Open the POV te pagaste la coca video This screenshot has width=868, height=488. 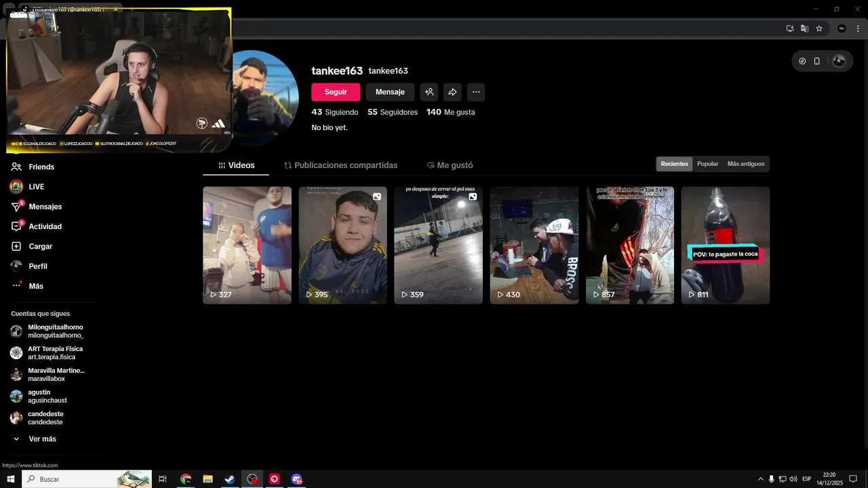coord(726,245)
